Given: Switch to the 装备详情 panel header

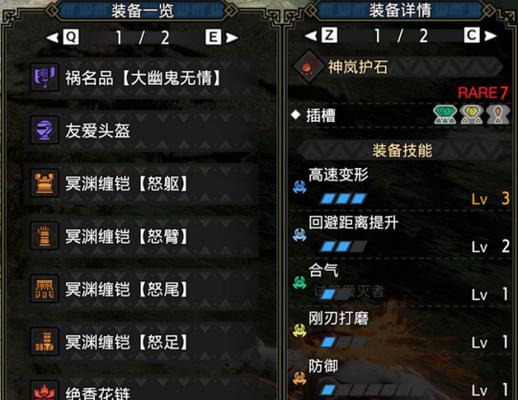Looking at the screenshot, I should coord(400,10).
